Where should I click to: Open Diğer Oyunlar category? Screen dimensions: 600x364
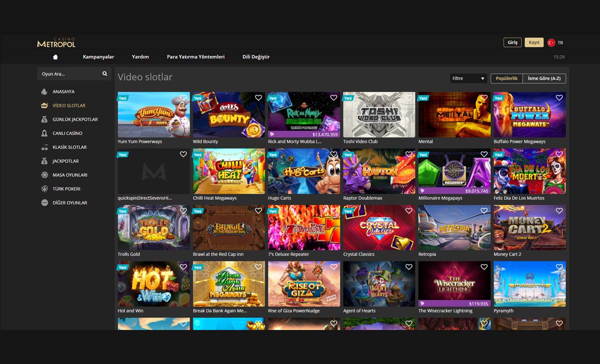click(x=69, y=203)
